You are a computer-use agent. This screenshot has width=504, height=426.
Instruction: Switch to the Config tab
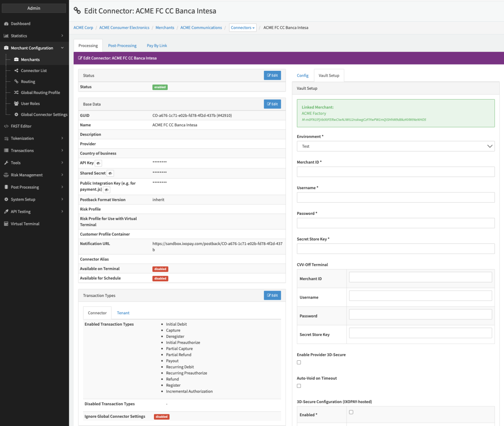(x=302, y=76)
